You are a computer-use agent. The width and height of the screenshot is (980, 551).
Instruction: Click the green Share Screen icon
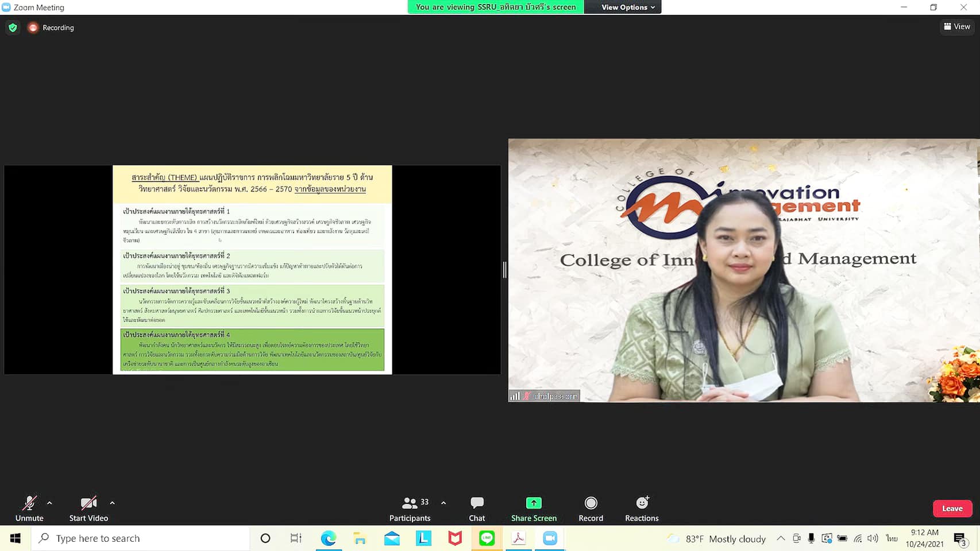[x=534, y=503]
